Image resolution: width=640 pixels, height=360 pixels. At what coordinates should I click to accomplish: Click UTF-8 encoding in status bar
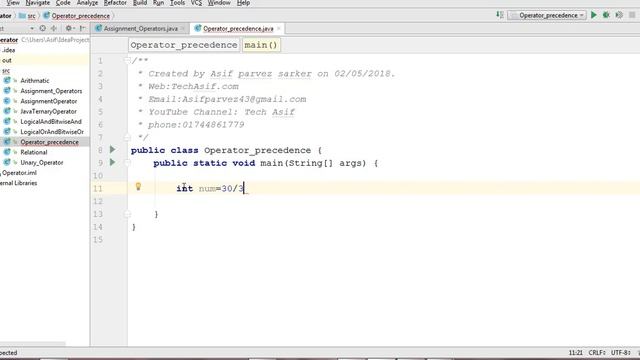[x=621, y=353]
